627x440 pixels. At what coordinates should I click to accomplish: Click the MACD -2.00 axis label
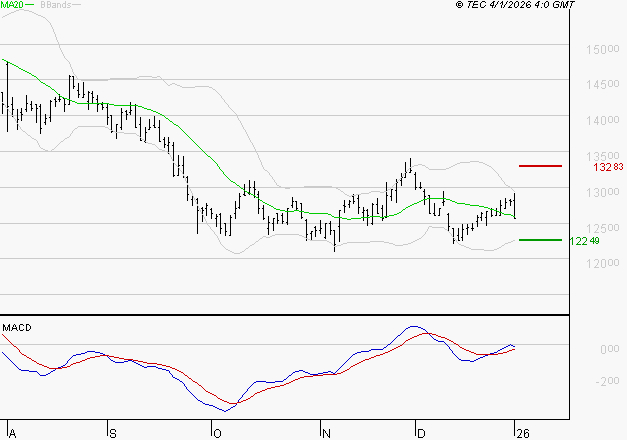point(607,381)
